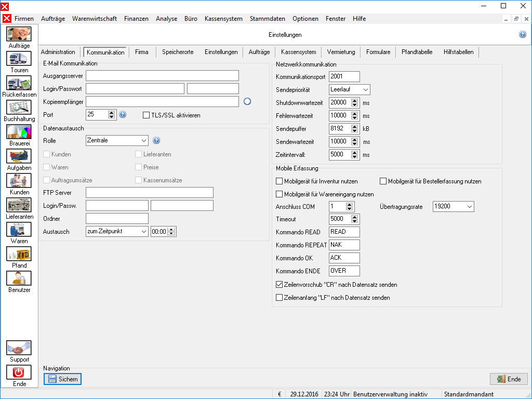Open the Rolle dropdown showing Zentrale

[x=117, y=140]
